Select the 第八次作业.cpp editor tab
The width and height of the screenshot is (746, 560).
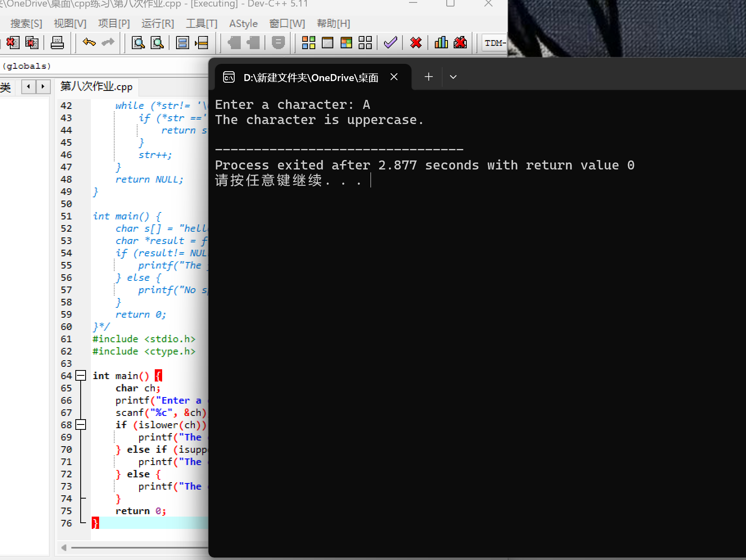point(97,87)
